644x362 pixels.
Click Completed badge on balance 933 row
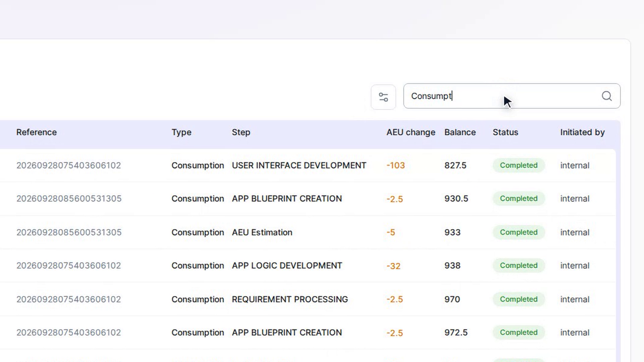(519, 232)
